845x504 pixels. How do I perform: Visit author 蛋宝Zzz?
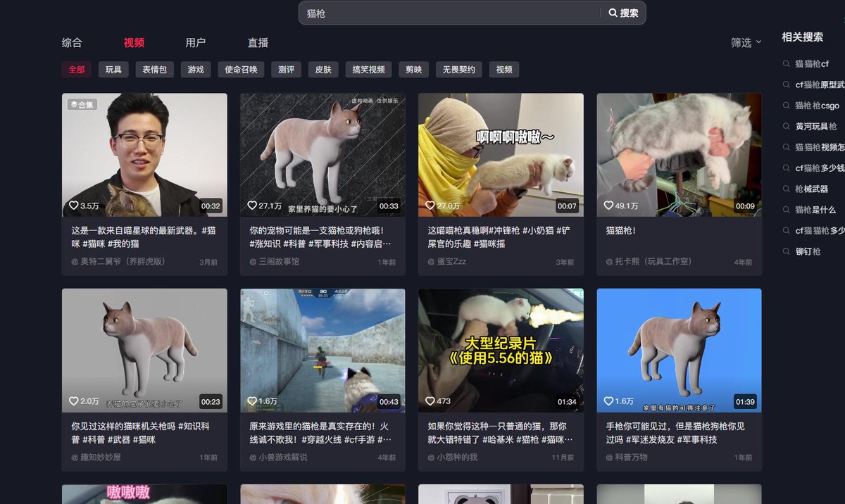point(446,261)
